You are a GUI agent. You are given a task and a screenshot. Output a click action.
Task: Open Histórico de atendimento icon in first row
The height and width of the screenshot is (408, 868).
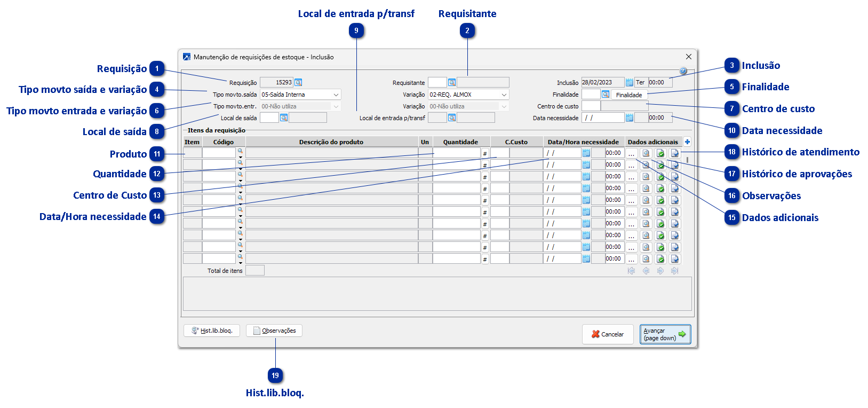pyautogui.click(x=675, y=153)
